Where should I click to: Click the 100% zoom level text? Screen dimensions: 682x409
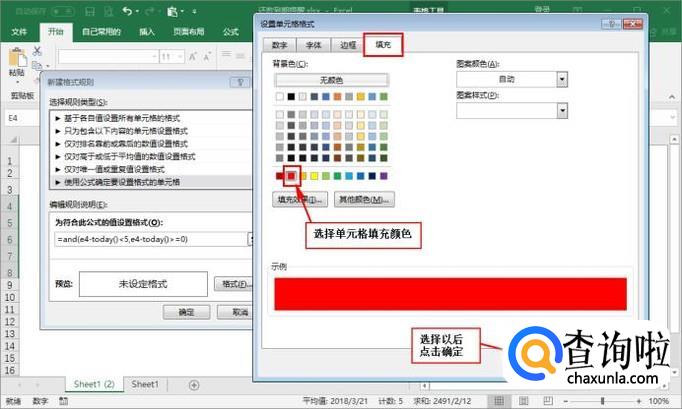[659, 401]
